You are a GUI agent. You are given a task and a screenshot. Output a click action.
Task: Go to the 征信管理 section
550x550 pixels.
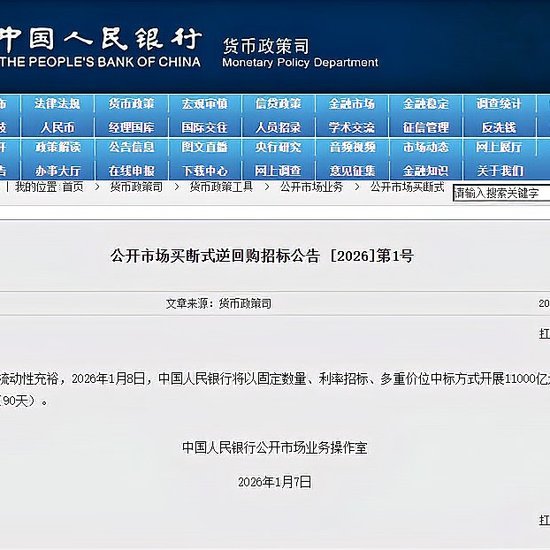pos(426,128)
